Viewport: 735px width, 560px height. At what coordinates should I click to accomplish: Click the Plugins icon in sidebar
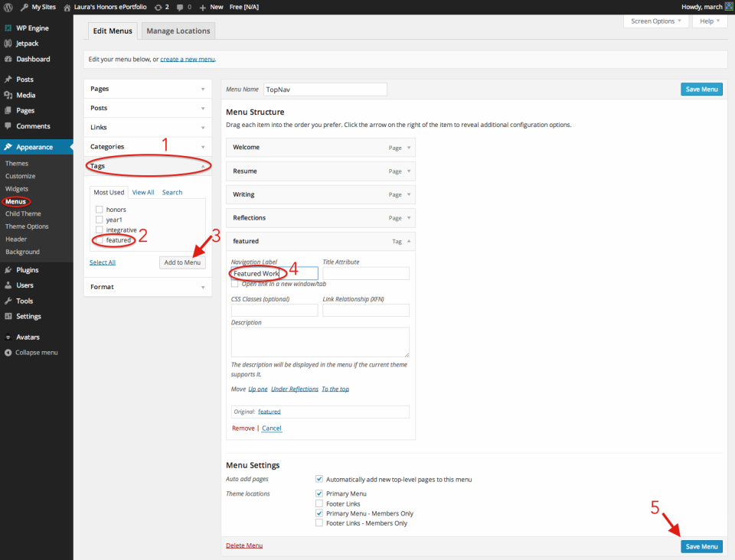coord(8,270)
